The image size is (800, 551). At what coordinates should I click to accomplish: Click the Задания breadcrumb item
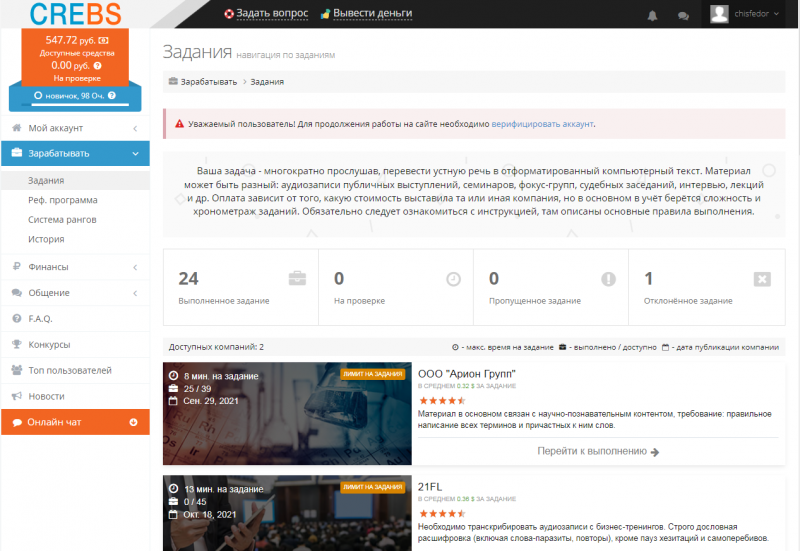(x=267, y=82)
